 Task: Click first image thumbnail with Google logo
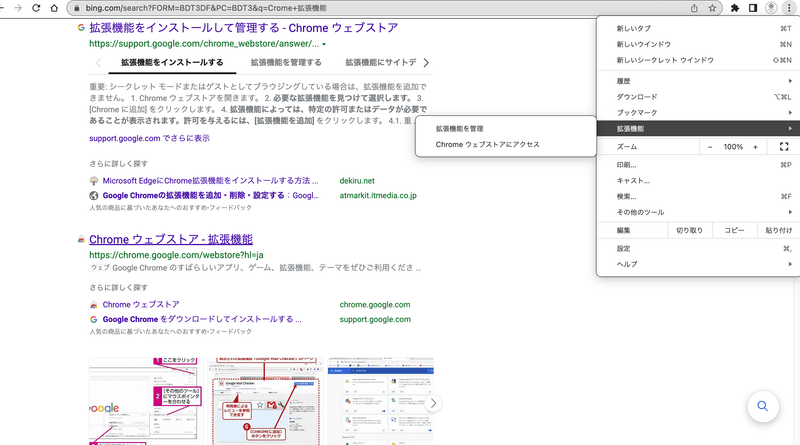click(x=146, y=401)
